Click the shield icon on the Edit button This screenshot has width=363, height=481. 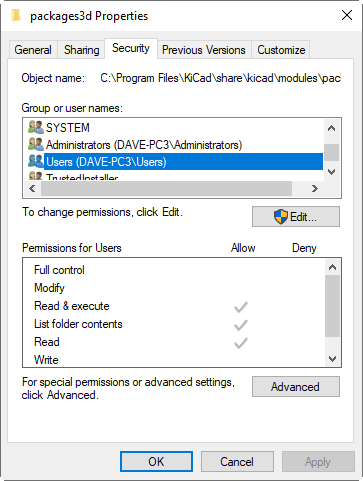pos(281,217)
